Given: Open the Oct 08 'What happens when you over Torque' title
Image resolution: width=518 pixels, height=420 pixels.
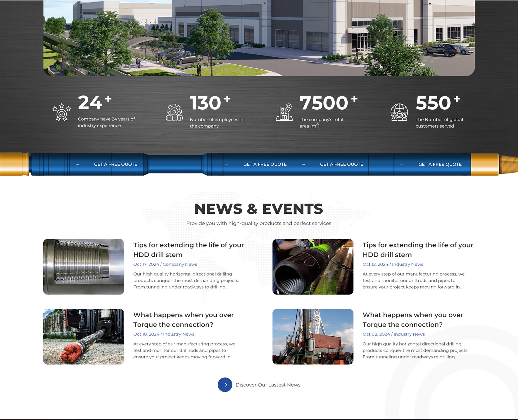Looking at the screenshot, I should 413,320.
